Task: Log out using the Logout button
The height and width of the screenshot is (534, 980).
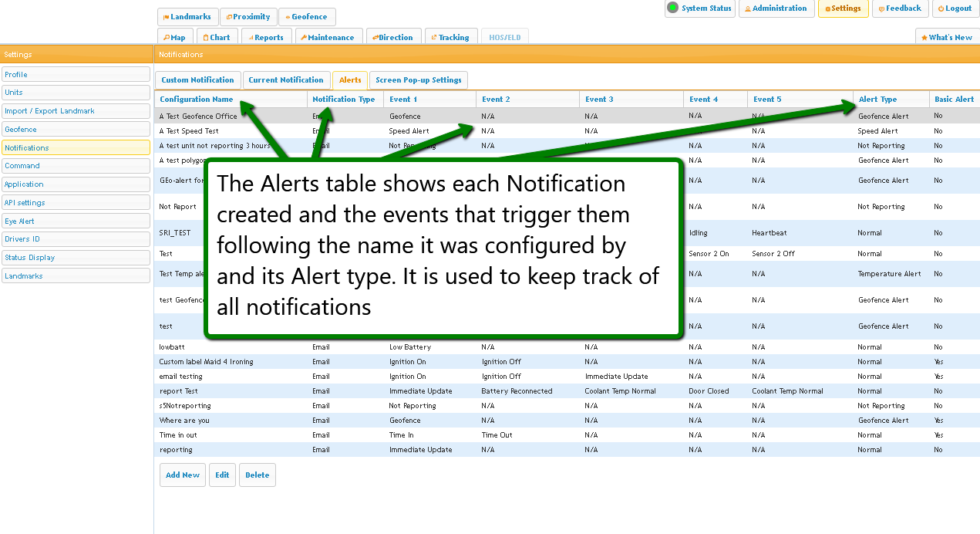Action: coord(955,8)
